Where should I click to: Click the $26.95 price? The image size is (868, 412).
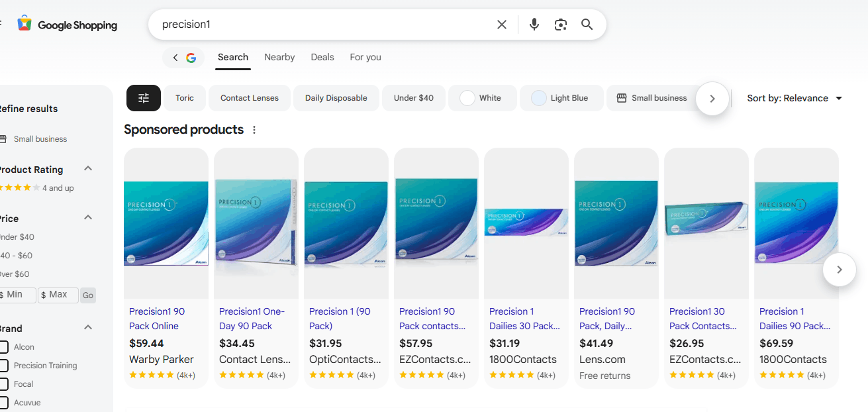pos(687,344)
